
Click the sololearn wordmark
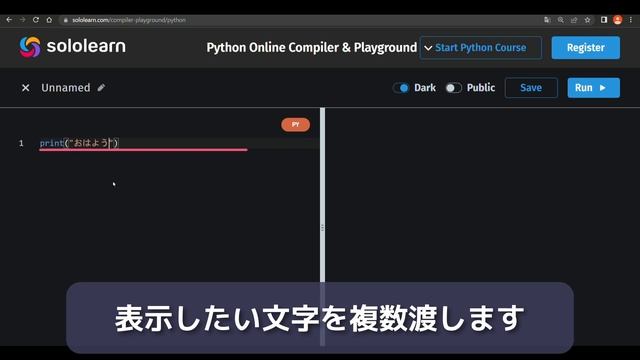tap(86, 46)
